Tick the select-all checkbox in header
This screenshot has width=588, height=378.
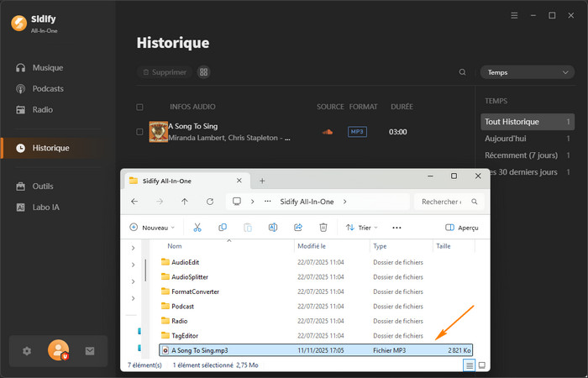point(139,108)
